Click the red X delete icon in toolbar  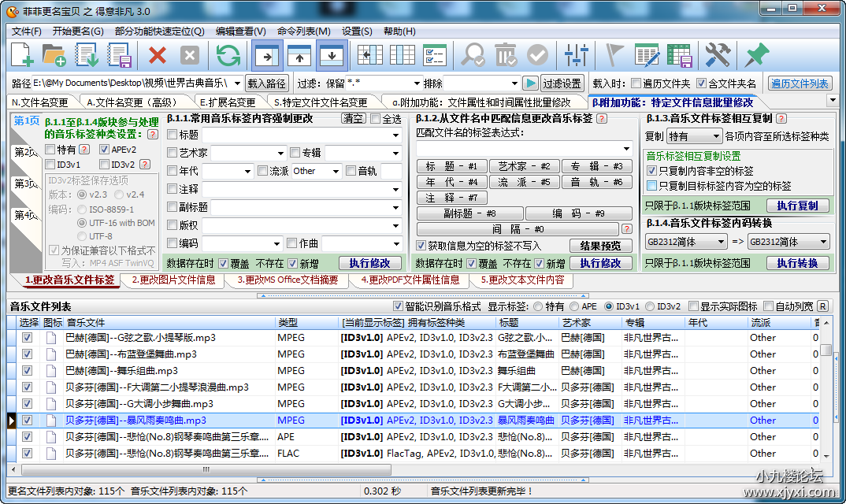tap(158, 55)
